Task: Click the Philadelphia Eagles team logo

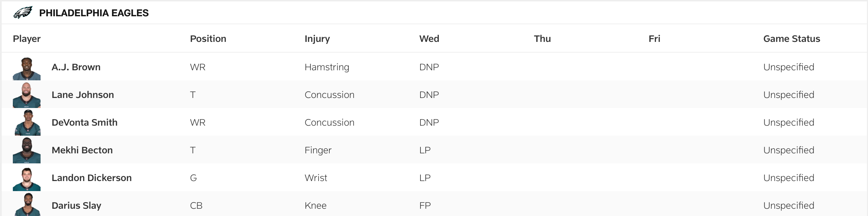Action: pyautogui.click(x=23, y=13)
